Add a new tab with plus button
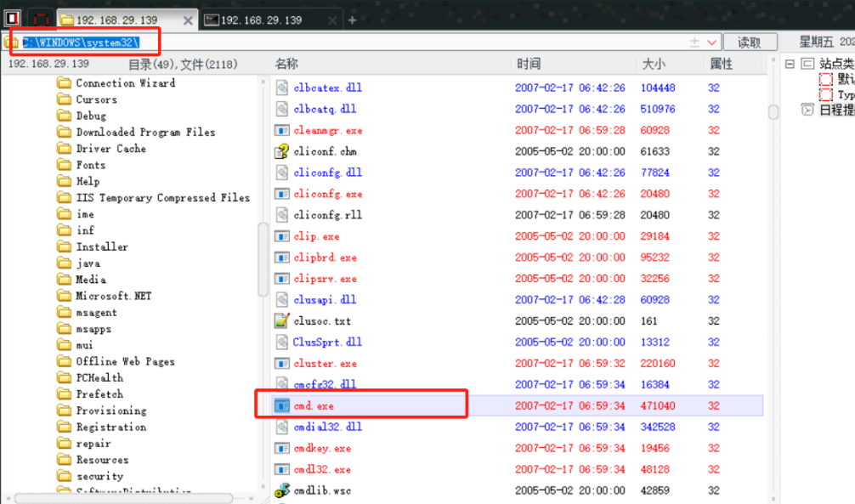 [352, 20]
